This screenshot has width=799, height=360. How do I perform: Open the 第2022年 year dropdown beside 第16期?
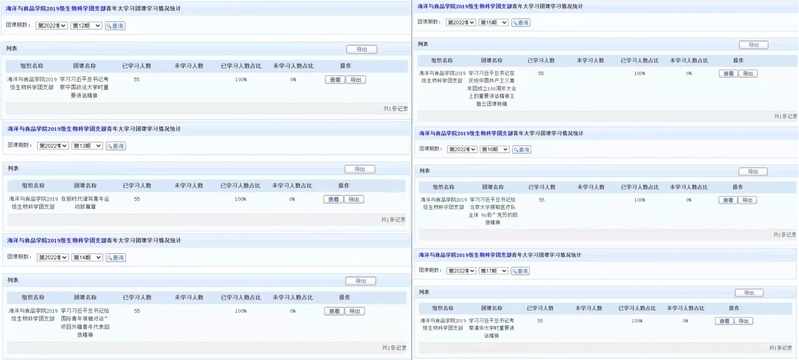pos(462,149)
